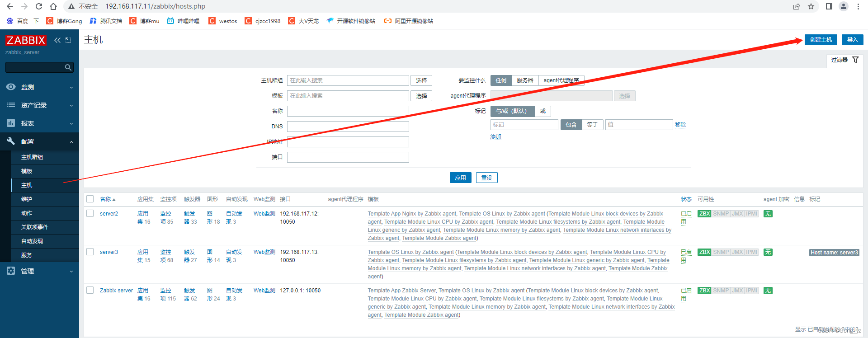Expand the 报表 menu chevron
The height and width of the screenshot is (338, 868).
pyautogui.click(x=71, y=123)
